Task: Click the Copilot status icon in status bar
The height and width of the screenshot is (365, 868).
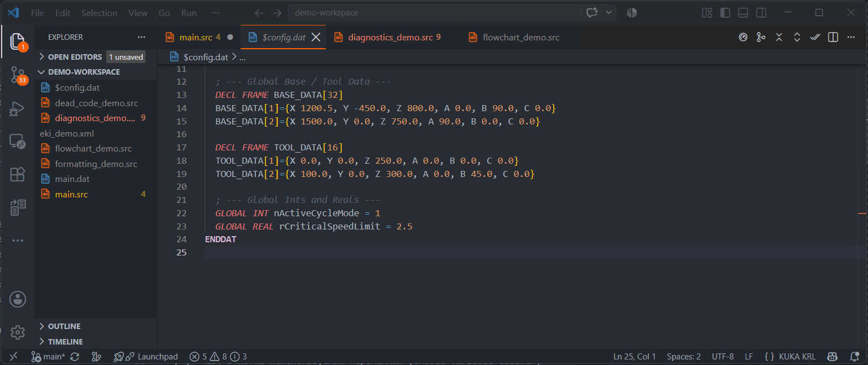Action: 832,357
